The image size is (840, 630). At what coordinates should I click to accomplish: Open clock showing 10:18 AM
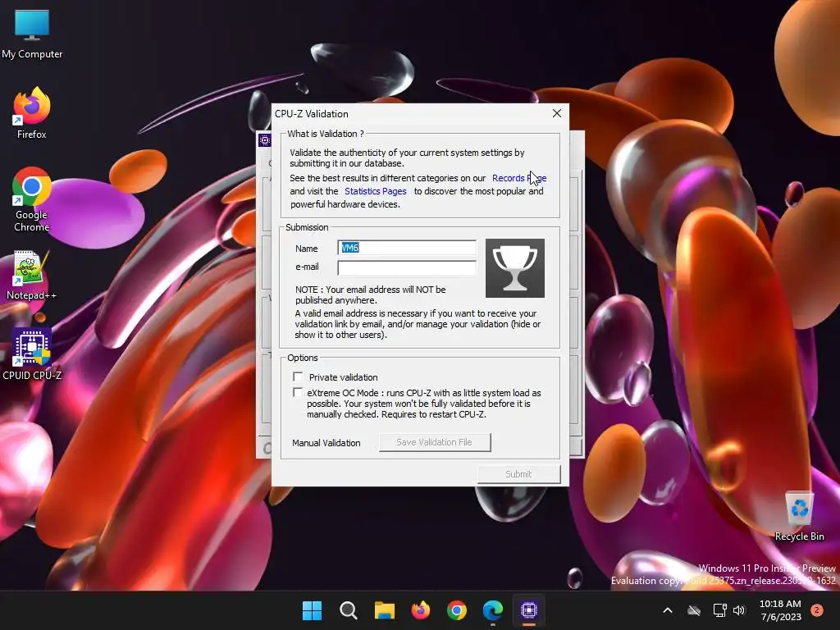[x=780, y=610]
